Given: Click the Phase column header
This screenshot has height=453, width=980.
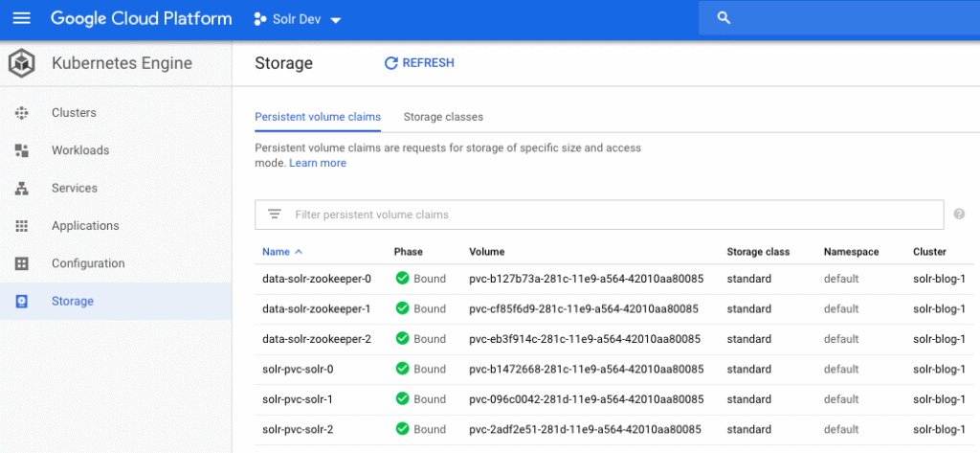Looking at the screenshot, I should tap(408, 252).
